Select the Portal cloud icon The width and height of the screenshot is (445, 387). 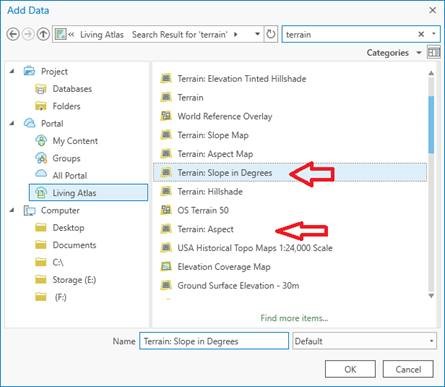(29, 123)
